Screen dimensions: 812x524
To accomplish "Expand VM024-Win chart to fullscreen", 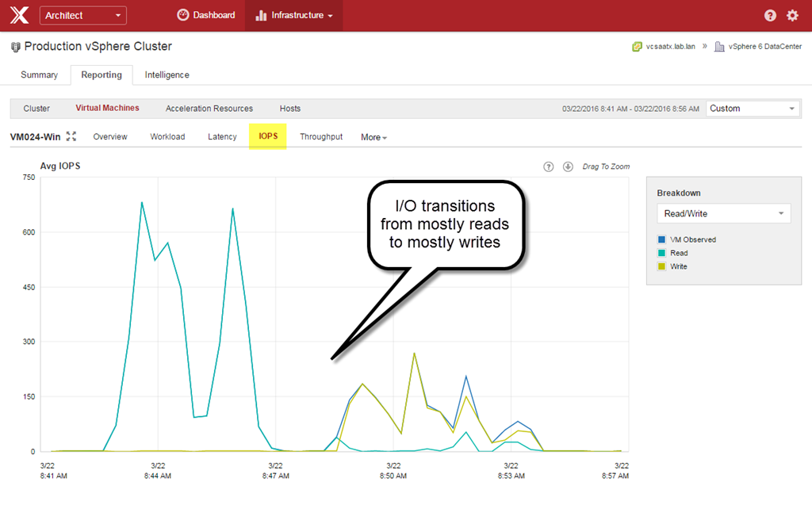I will pyautogui.click(x=71, y=136).
